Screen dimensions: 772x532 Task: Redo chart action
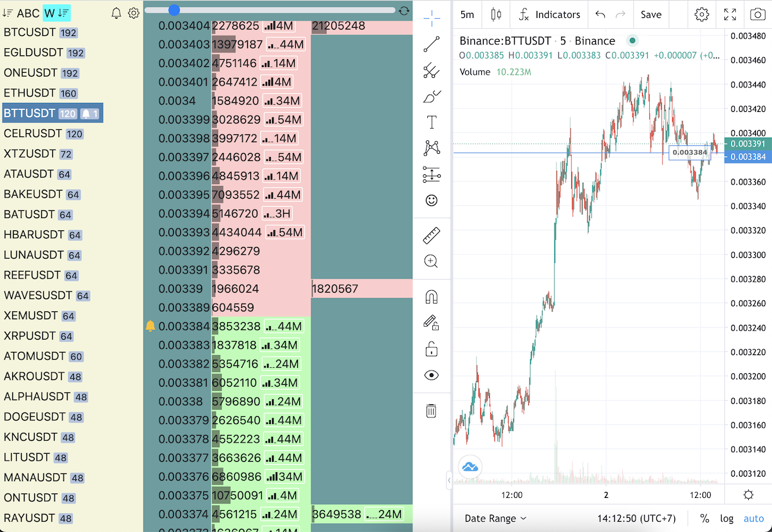pos(620,14)
